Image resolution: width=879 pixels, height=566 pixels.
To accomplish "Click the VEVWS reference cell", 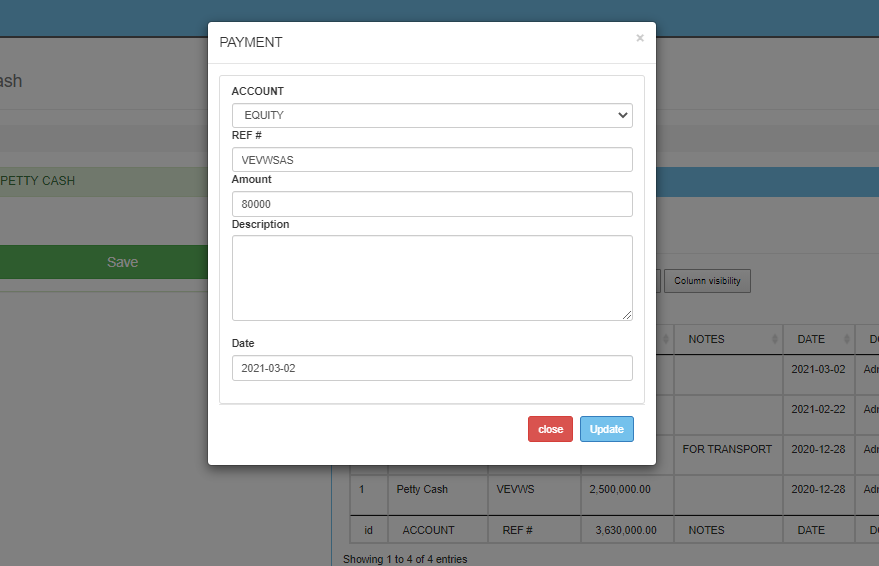I will 516,490.
